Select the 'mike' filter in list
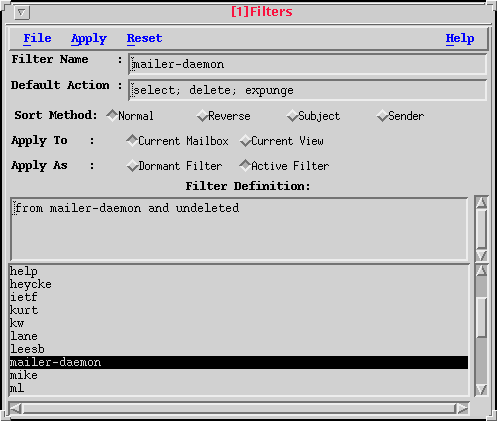This screenshot has width=497, height=421. coord(239,375)
